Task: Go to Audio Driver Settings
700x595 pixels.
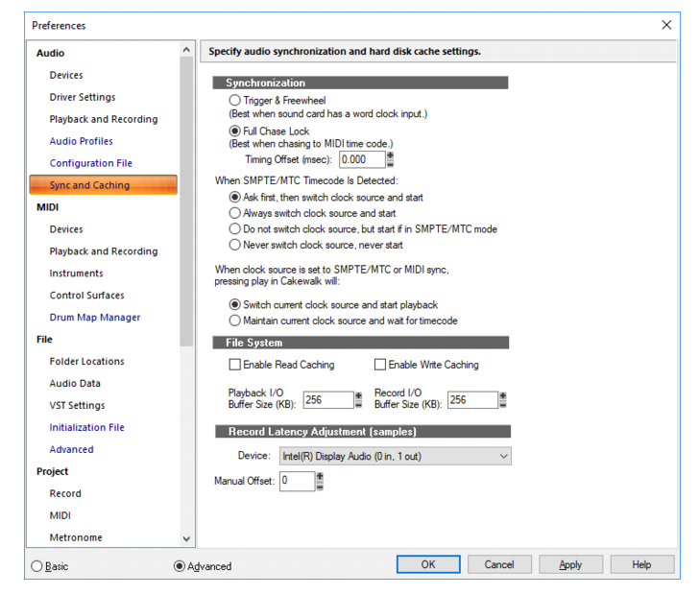Action: click(83, 97)
